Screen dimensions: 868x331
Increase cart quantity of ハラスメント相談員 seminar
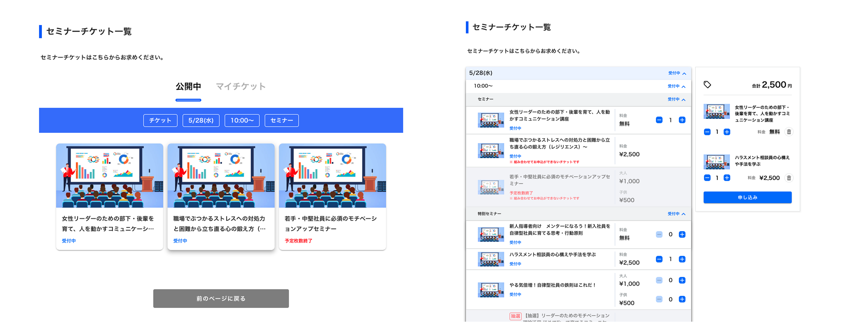pyautogui.click(x=727, y=178)
